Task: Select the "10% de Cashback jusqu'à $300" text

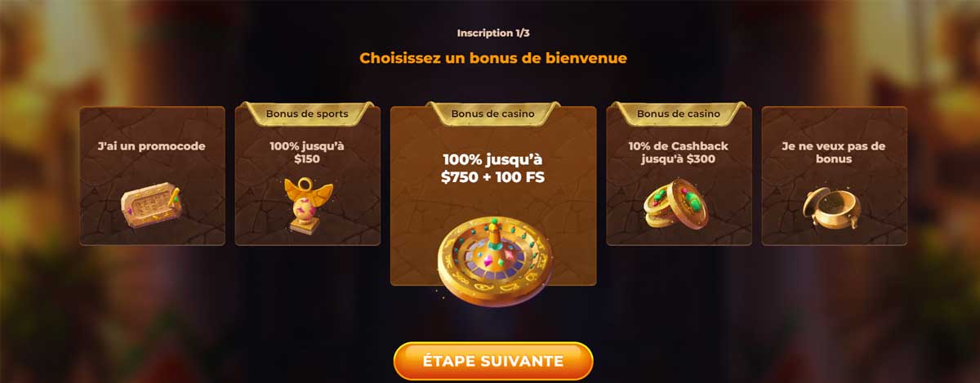Action: [679, 153]
